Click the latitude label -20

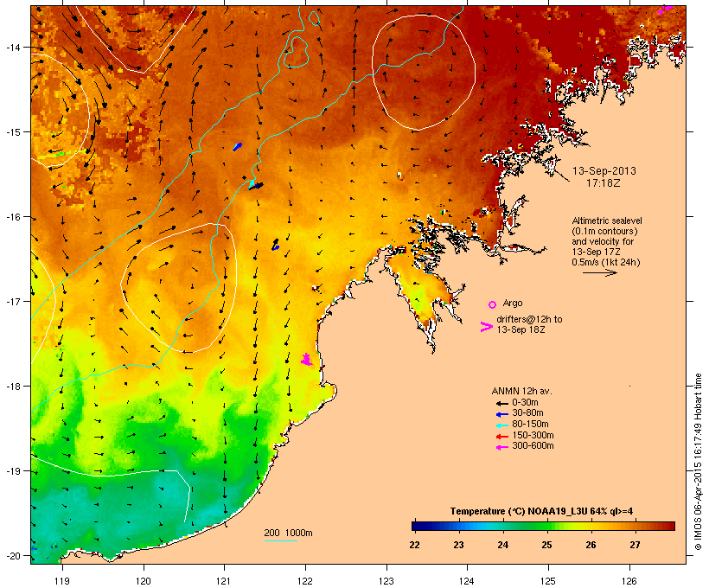[13, 555]
